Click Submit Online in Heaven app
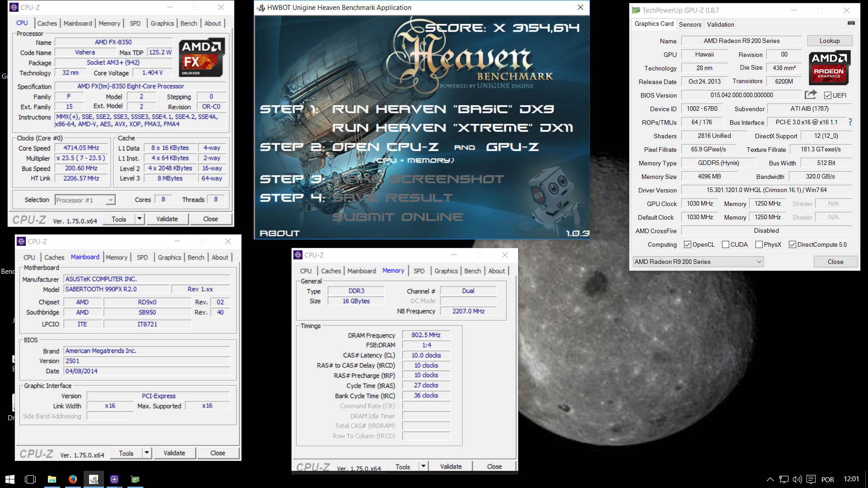The width and height of the screenshot is (868, 488). pyautogui.click(x=397, y=217)
